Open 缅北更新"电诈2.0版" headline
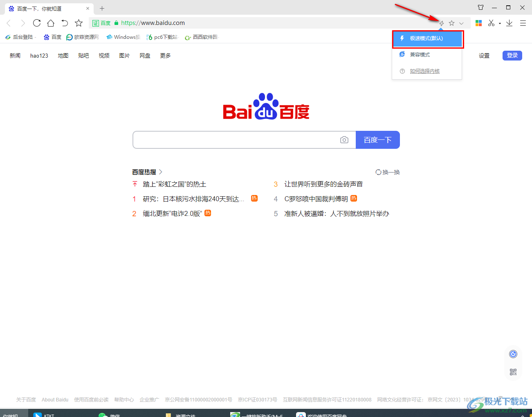 click(173, 213)
